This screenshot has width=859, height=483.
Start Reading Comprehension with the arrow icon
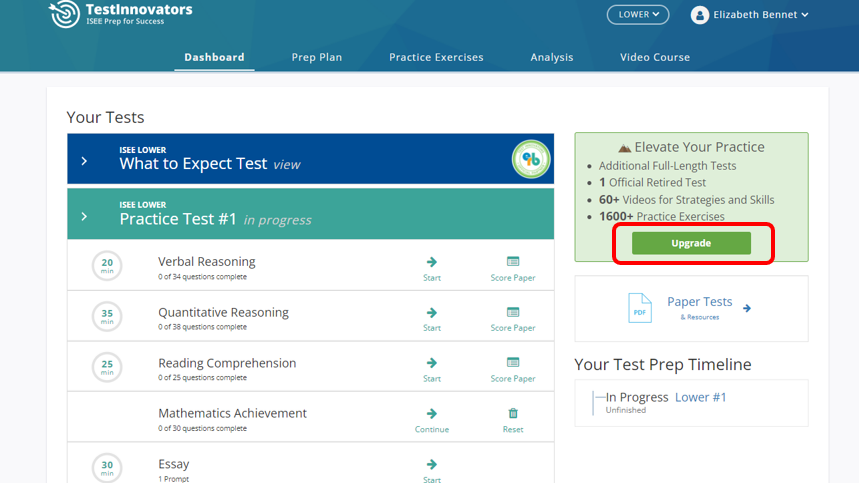coord(432,363)
